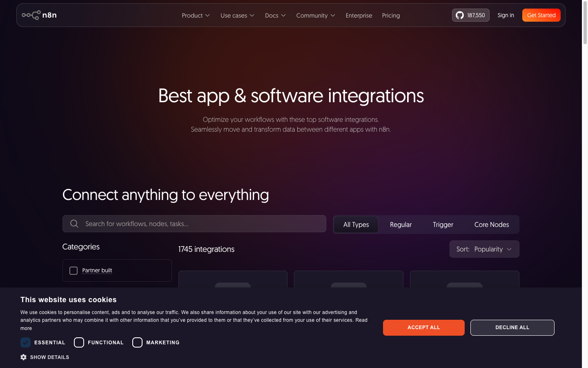588x368 pixels.
Task: Click Sign in
Action: (x=506, y=15)
